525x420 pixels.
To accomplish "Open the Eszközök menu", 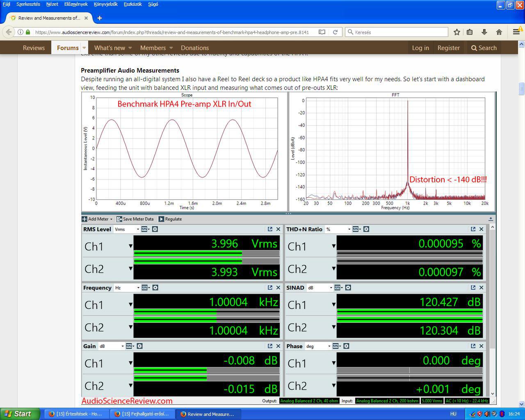I will (132, 4).
